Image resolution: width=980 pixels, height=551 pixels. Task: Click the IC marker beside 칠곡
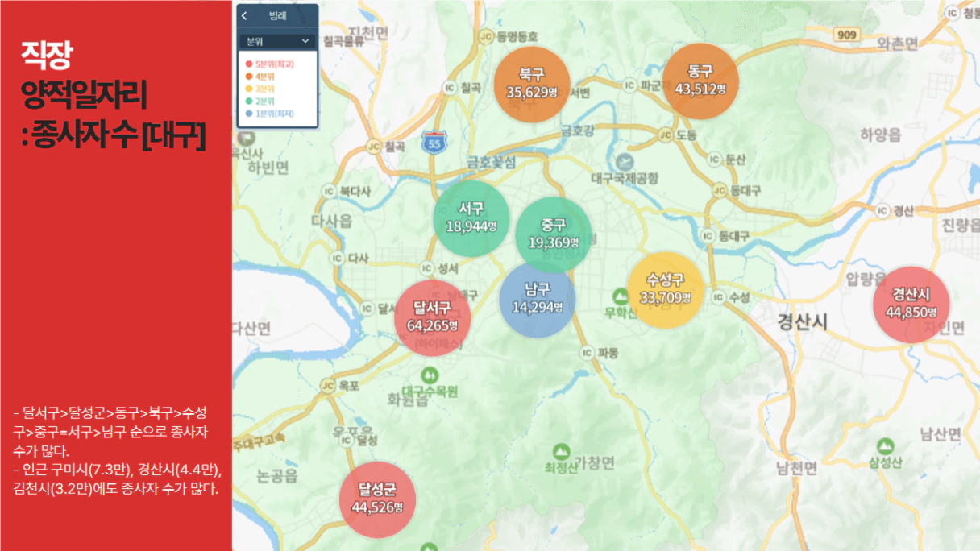coord(450,88)
